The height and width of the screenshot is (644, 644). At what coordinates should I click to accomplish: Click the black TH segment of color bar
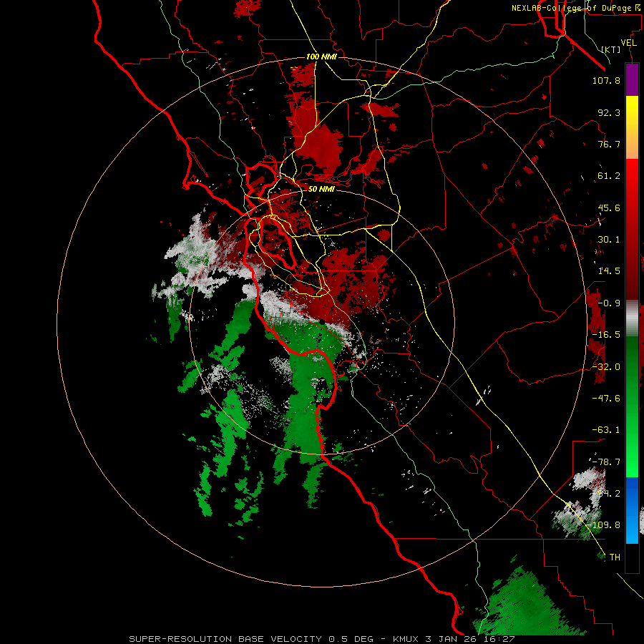tap(632, 557)
